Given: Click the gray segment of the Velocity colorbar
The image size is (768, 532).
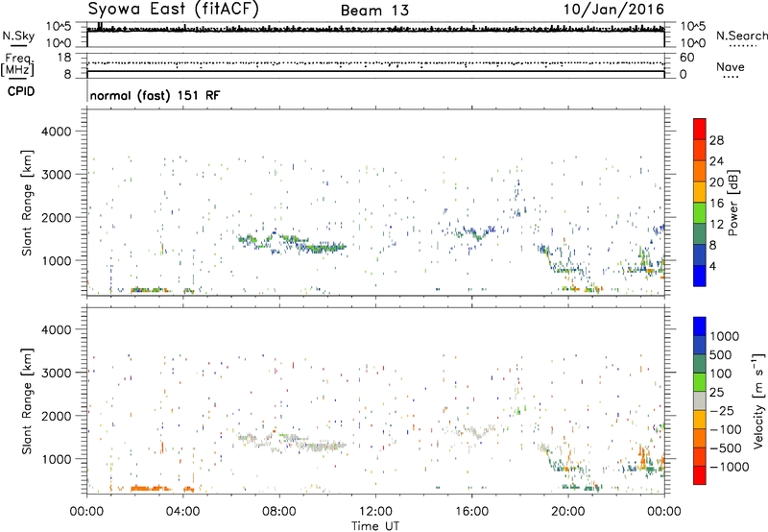Looking at the screenshot, I should coord(700,401).
